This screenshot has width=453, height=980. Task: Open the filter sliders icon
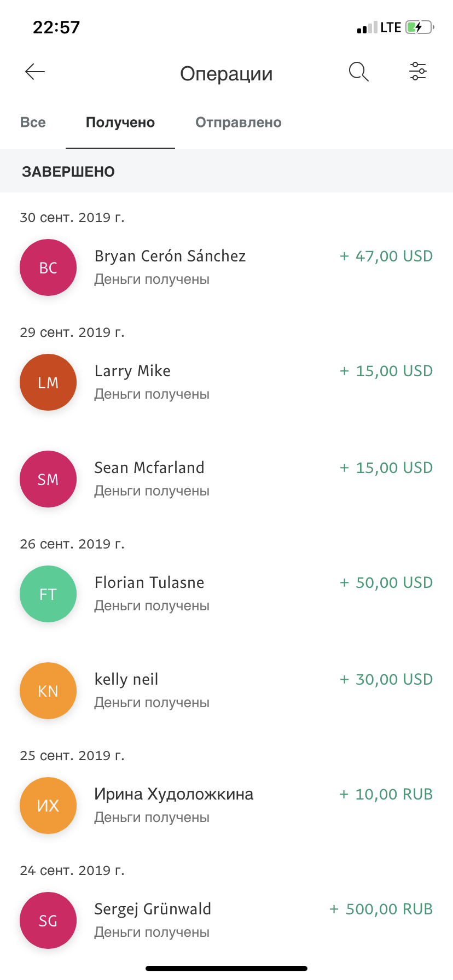coord(418,72)
